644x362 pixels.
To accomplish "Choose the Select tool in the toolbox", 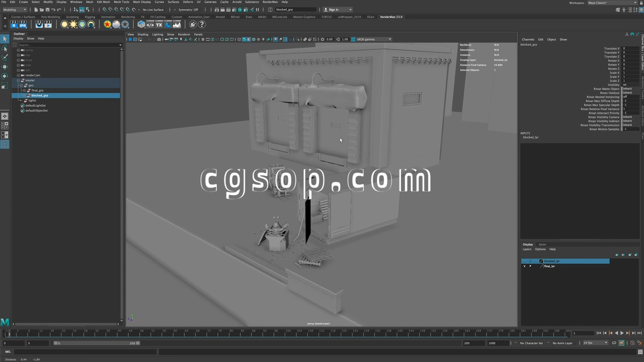I will (x=5, y=39).
